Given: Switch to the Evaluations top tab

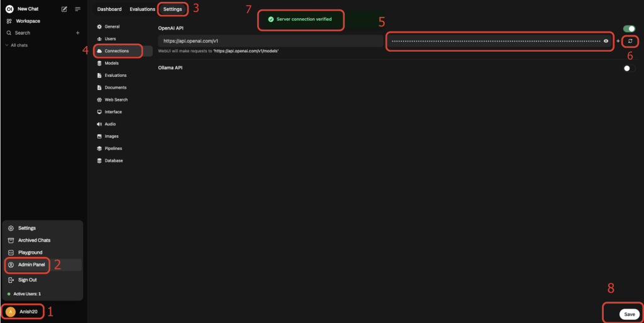Looking at the screenshot, I should point(143,9).
